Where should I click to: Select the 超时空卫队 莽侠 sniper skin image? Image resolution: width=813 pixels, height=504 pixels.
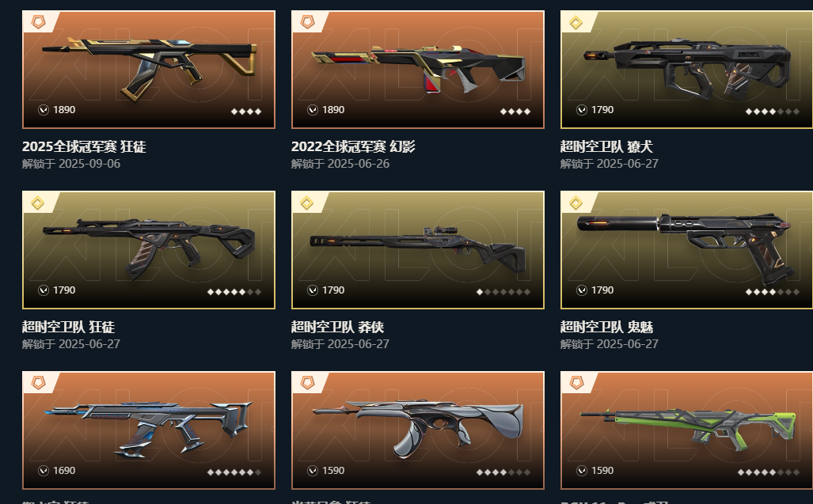418,250
